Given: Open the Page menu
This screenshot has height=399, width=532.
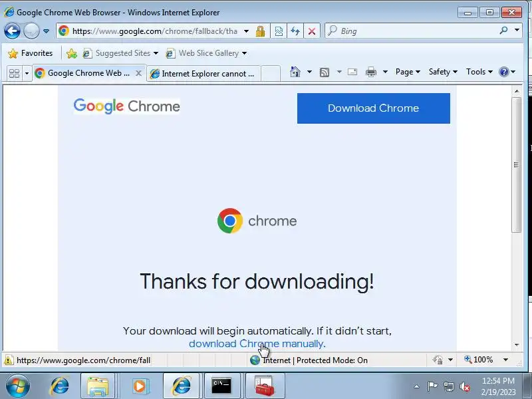Looking at the screenshot, I should point(408,72).
